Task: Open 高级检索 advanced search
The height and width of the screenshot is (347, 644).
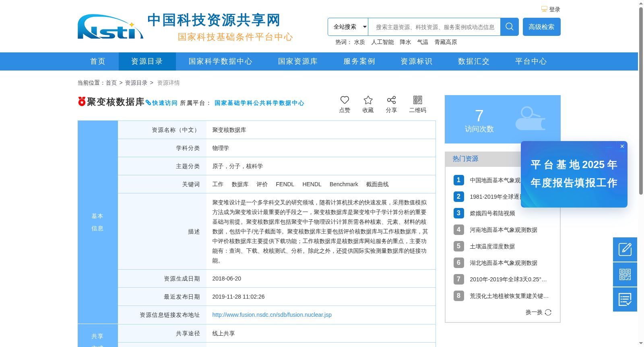Action: (541, 27)
